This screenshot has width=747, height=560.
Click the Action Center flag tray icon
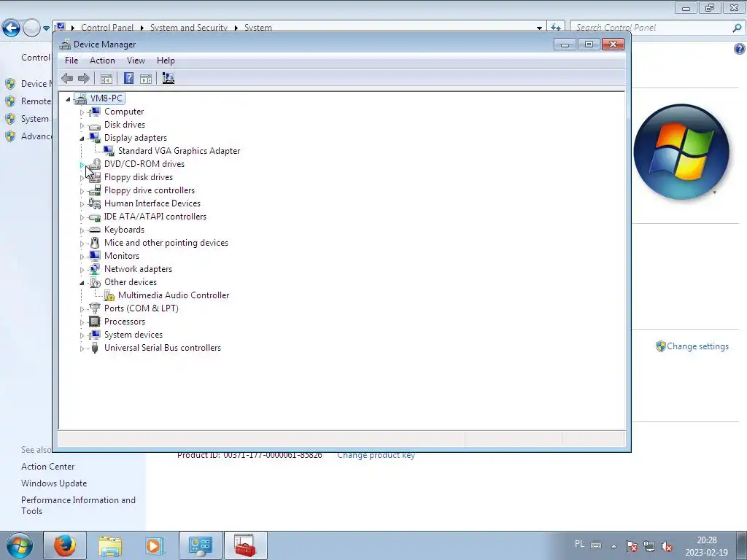coord(632,546)
